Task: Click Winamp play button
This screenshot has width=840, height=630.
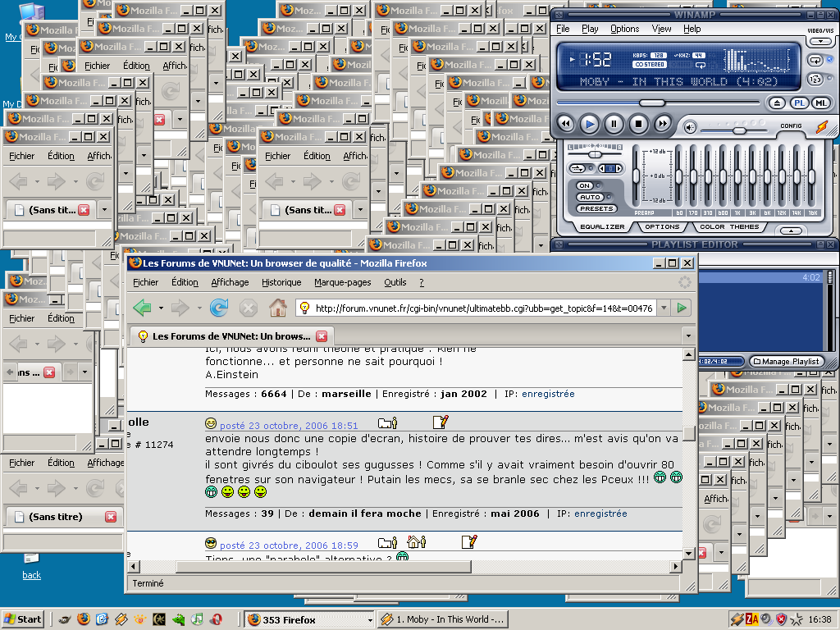Action: click(589, 125)
